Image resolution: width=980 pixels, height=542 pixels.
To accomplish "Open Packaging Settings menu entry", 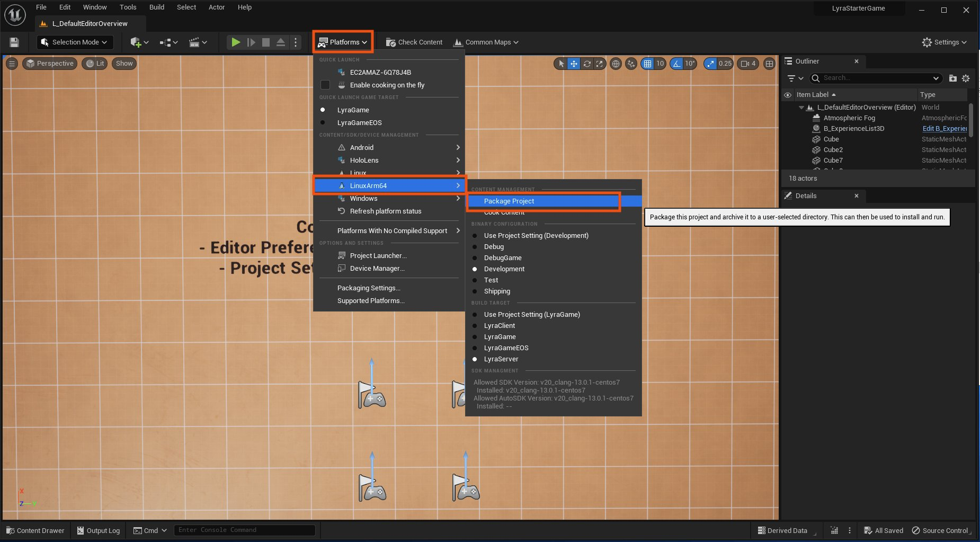I will pyautogui.click(x=388, y=288).
